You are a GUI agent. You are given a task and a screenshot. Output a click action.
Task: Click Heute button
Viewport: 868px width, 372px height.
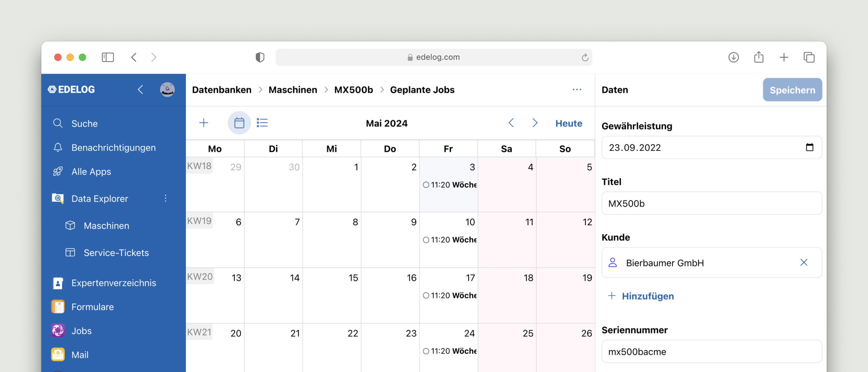pos(569,123)
